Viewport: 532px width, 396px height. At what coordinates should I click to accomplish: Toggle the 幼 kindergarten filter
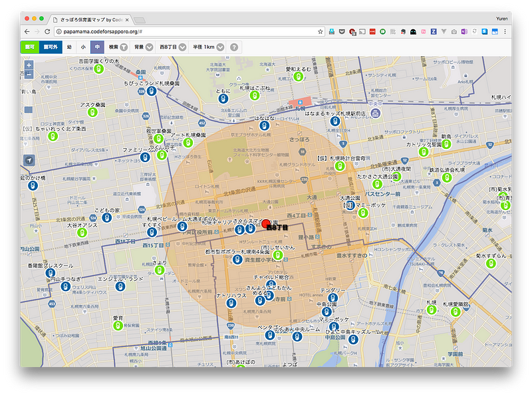tap(69, 47)
